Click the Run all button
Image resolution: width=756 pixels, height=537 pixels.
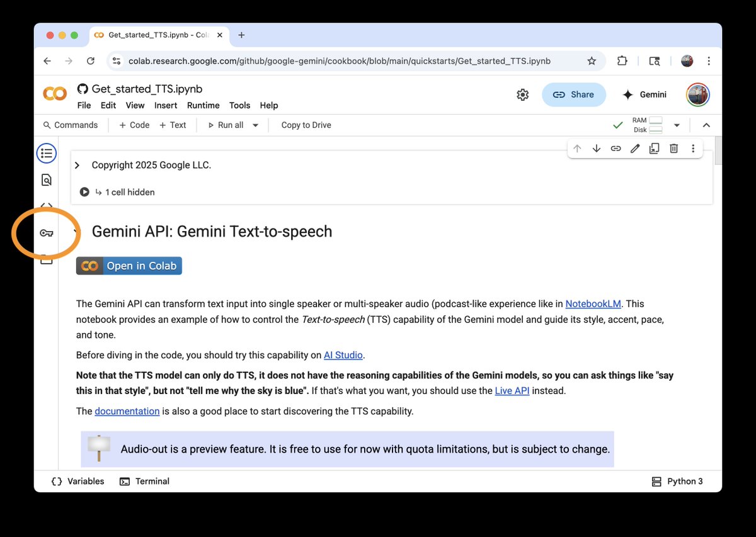[x=226, y=125]
